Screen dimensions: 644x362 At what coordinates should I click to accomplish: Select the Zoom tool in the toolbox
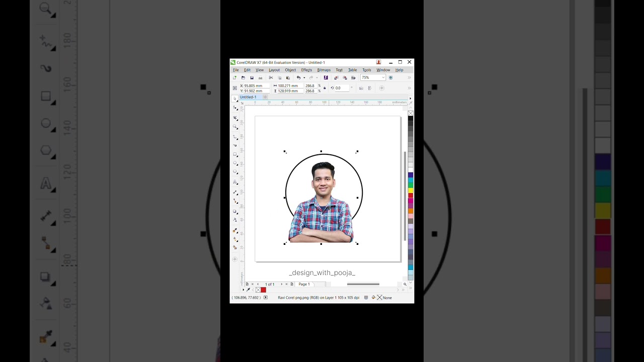pos(235,127)
